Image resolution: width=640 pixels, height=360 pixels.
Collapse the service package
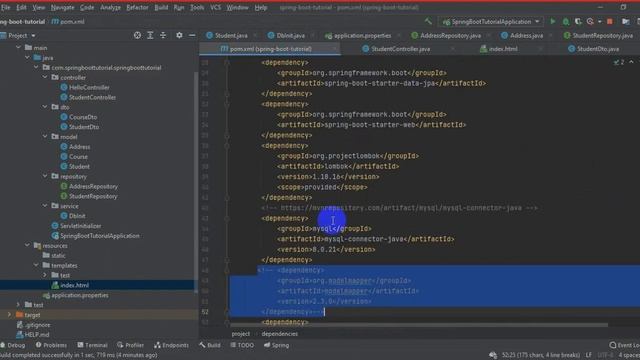tap(45, 206)
